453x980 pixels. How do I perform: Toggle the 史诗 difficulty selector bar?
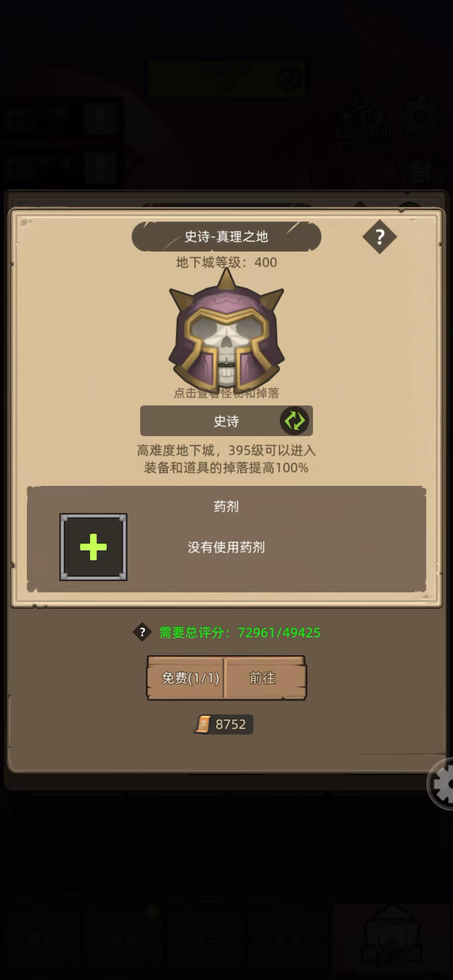point(226,421)
